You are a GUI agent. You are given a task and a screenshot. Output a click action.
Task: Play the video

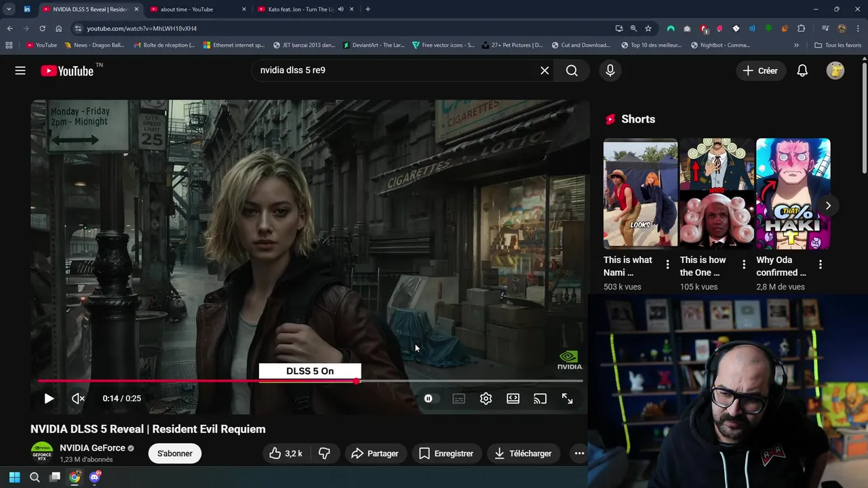click(x=49, y=399)
